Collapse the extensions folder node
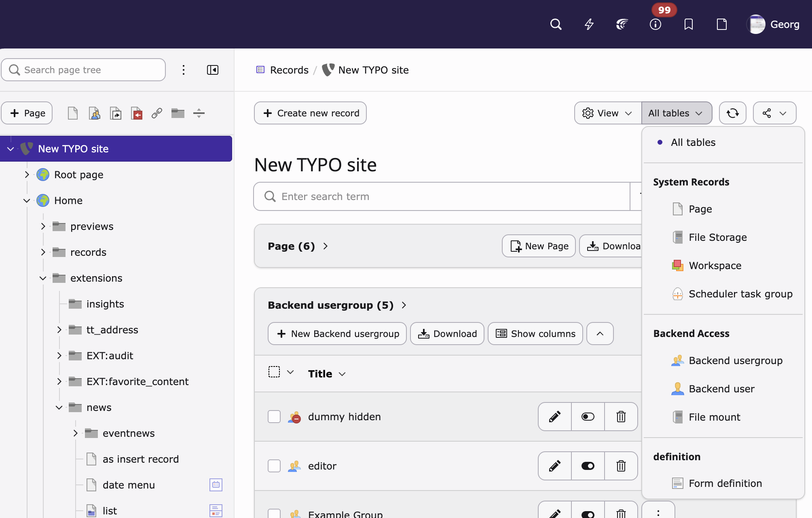 click(x=43, y=278)
